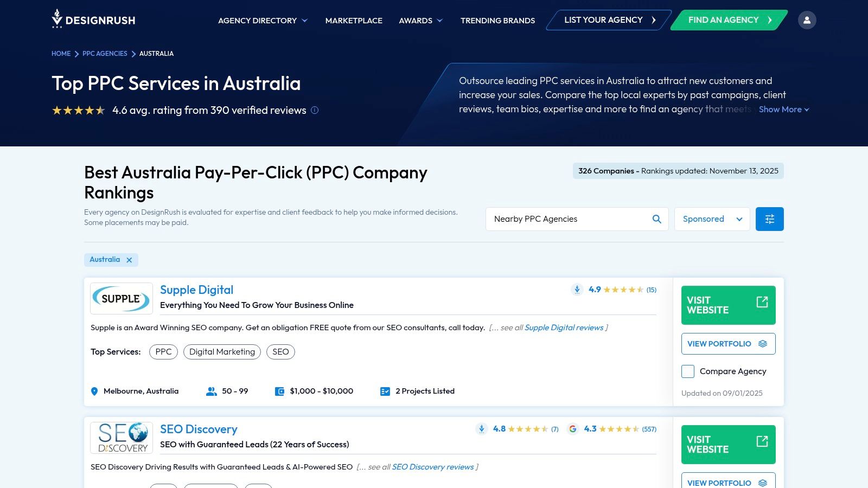Click 'Melbourne, Australia' location text
Viewport: 868px width, 488px height.
[141, 391]
